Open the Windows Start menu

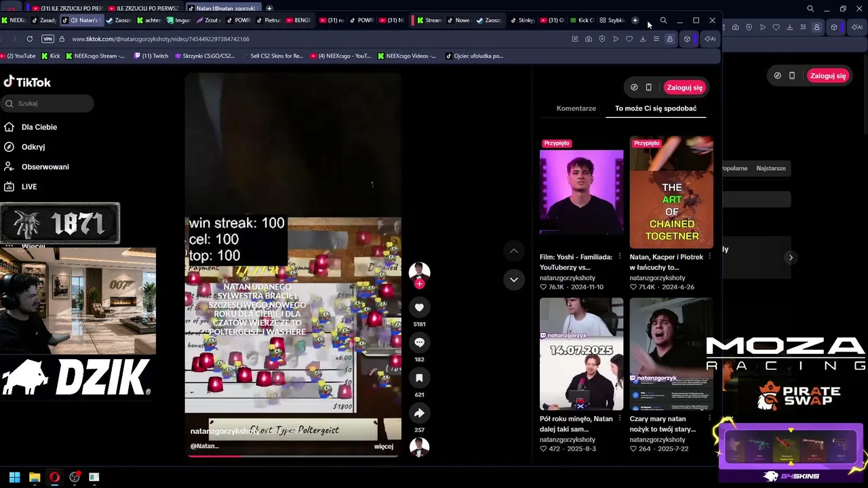point(14,477)
